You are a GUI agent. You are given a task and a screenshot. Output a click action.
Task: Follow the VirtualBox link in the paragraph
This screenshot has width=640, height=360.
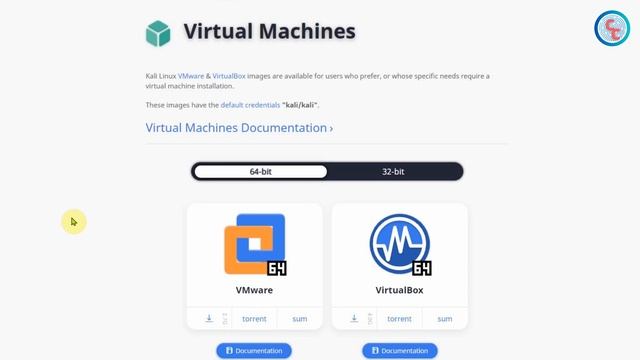(229, 76)
